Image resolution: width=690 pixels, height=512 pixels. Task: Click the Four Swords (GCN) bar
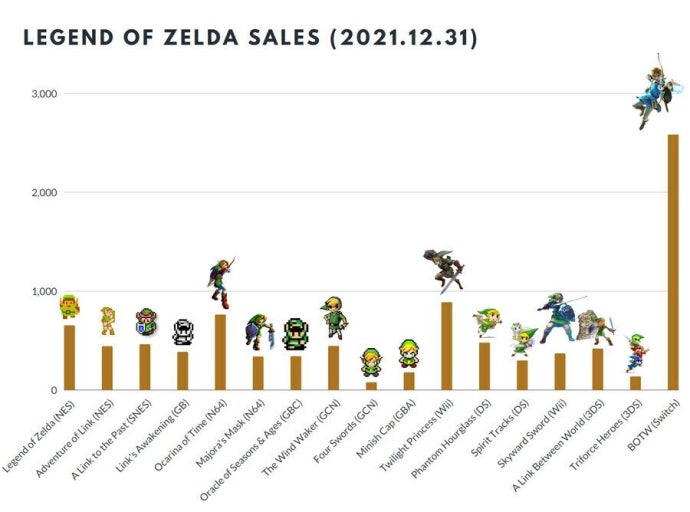click(371, 385)
